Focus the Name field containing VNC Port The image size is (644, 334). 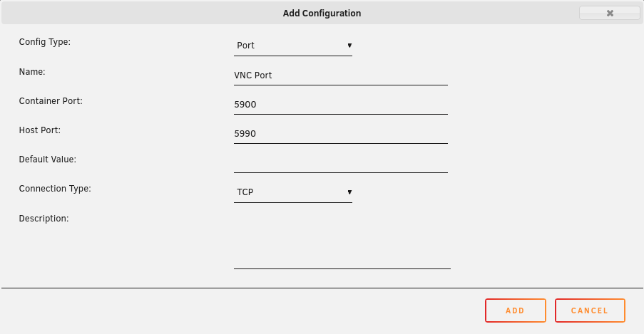coord(340,75)
